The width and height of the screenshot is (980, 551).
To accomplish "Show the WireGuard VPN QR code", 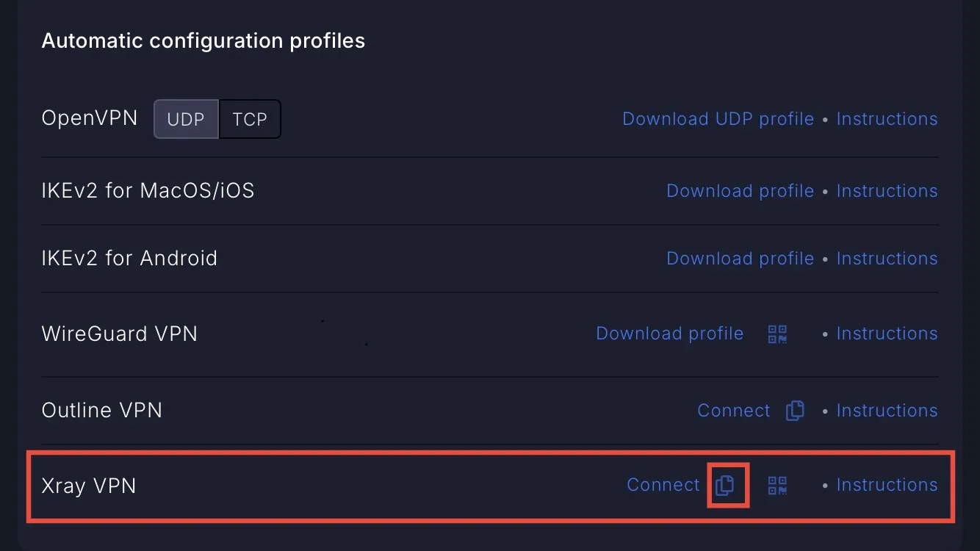I will click(x=777, y=334).
